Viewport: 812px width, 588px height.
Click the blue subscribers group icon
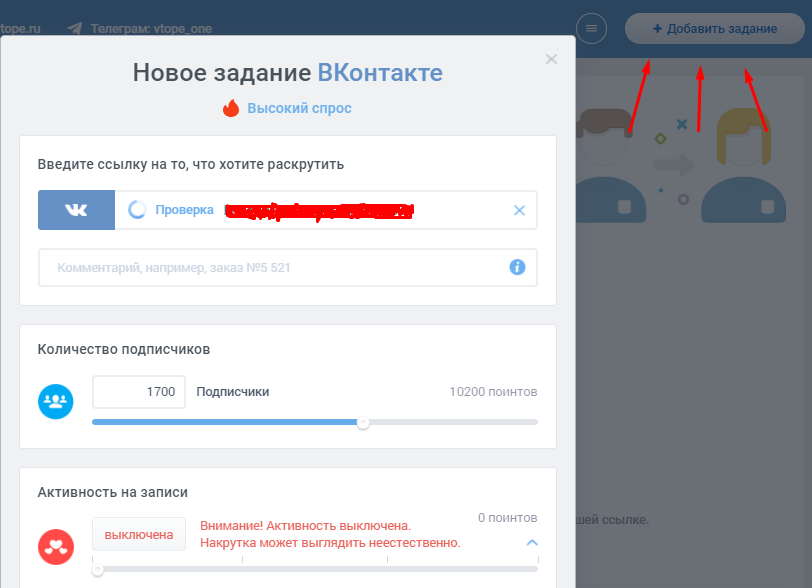point(55,401)
